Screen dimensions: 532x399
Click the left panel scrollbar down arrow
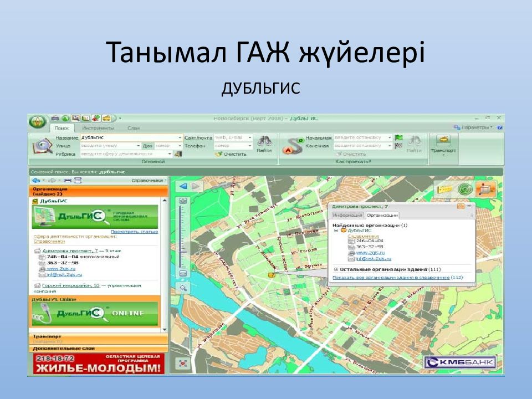[x=165, y=329]
